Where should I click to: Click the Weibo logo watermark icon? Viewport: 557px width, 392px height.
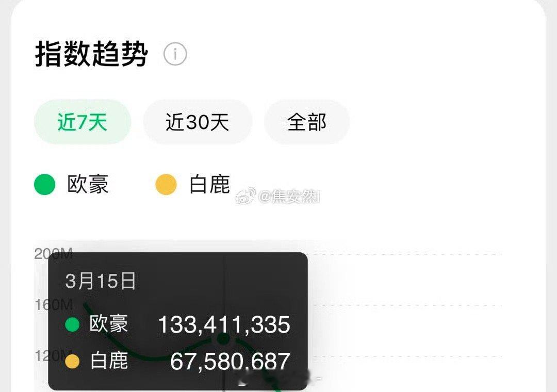tap(246, 196)
